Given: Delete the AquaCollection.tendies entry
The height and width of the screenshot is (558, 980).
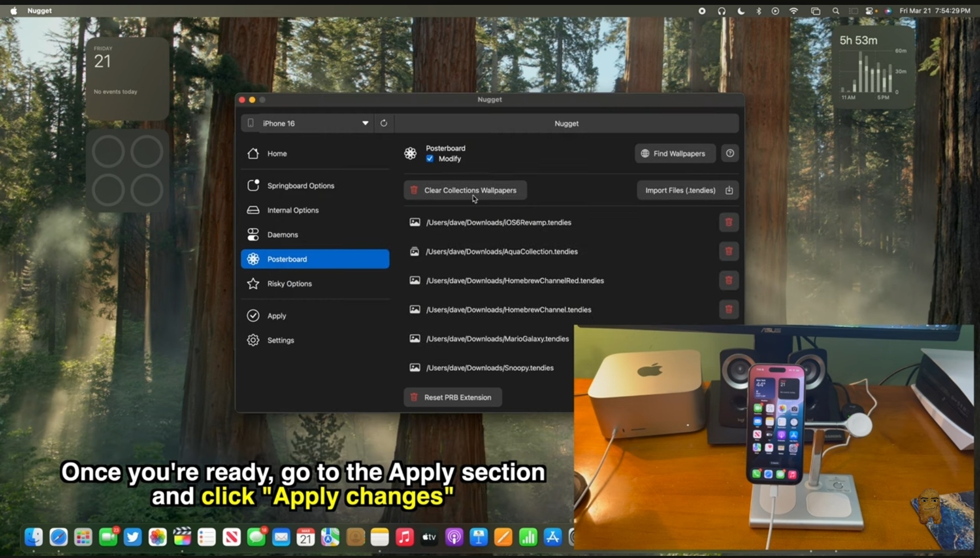Looking at the screenshot, I should [x=728, y=252].
